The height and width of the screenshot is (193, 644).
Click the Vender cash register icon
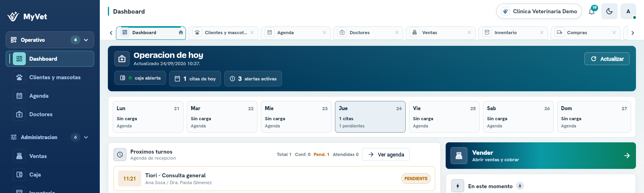tap(459, 156)
